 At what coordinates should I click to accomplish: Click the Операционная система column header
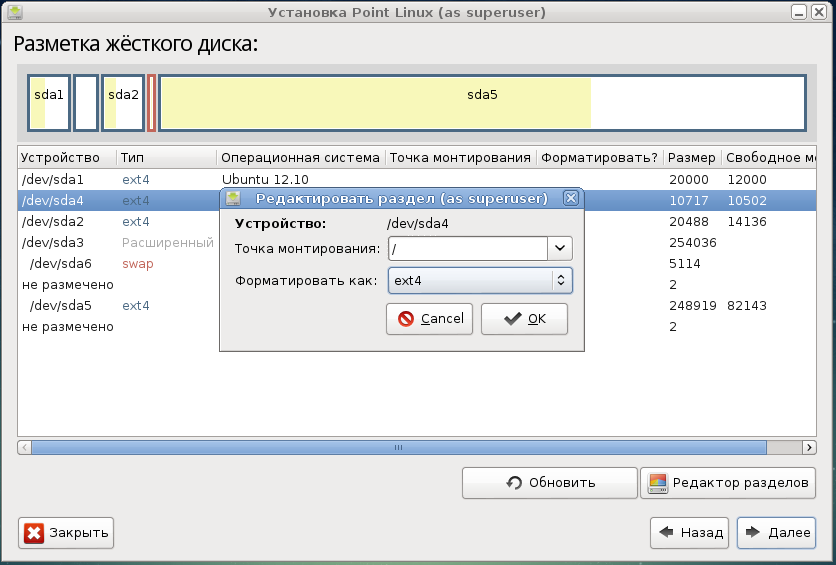tap(301, 158)
